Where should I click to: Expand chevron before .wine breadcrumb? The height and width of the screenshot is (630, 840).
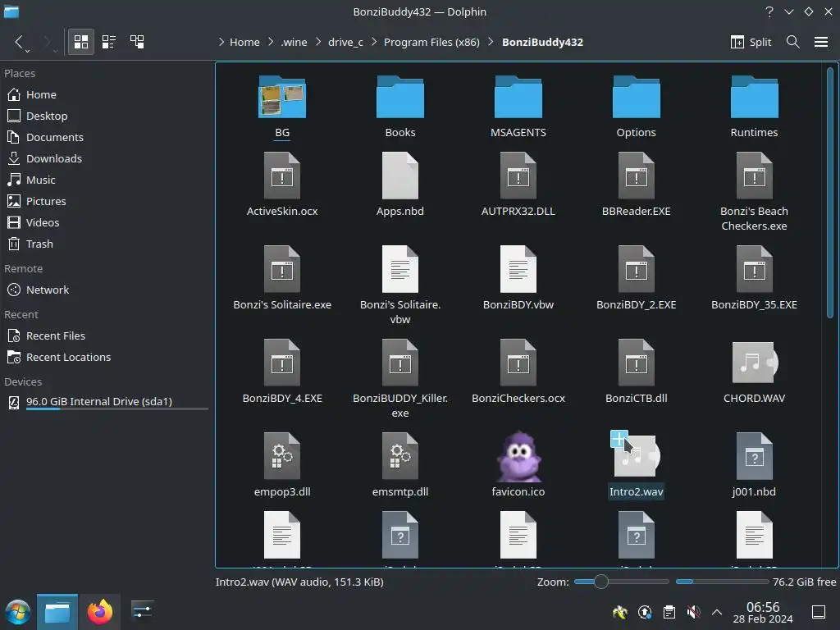[x=271, y=42]
